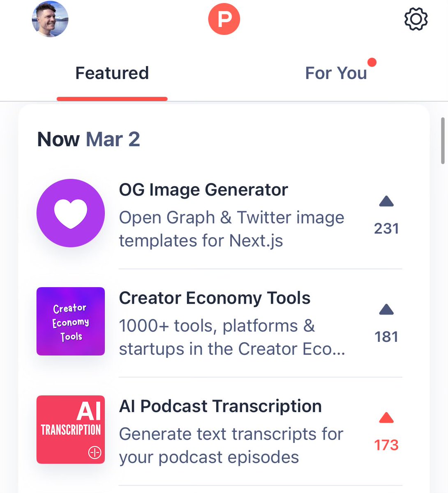Tap the Product Hunt logo
Screen dimensions: 448x493
[x=224, y=19]
